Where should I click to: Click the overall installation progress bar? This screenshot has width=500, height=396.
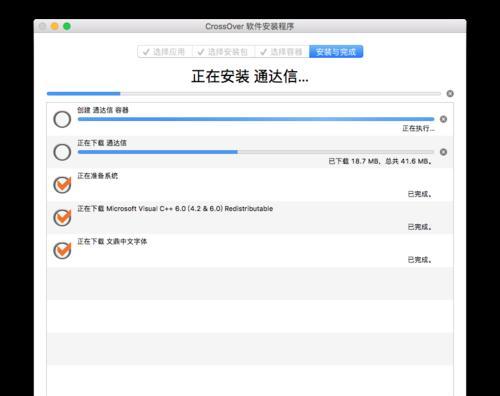pos(244,94)
